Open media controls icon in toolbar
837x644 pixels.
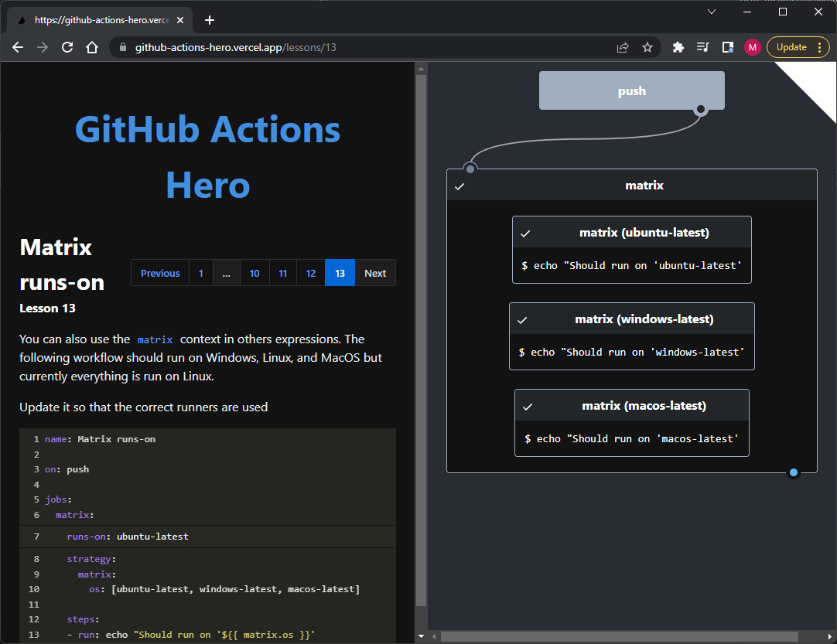702,47
